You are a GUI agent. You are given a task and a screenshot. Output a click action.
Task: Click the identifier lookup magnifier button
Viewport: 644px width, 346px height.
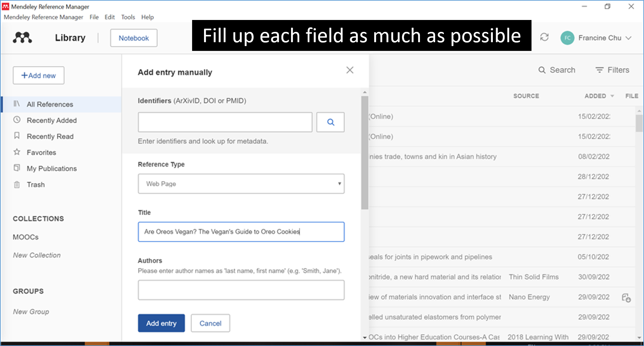(330, 122)
